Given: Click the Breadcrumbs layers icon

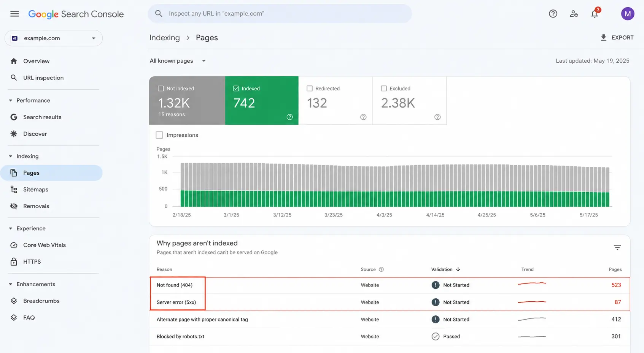Looking at the screenshot, I should (x=14, y=301).
